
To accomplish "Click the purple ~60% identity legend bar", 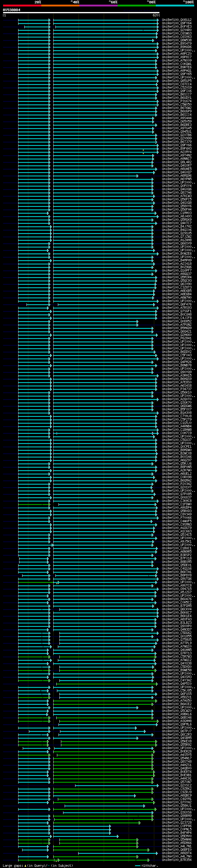I will tap(98, 6).
